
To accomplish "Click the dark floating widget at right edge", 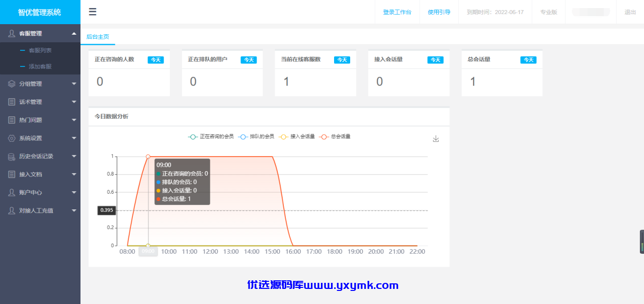I will click(x=642, y=242).
